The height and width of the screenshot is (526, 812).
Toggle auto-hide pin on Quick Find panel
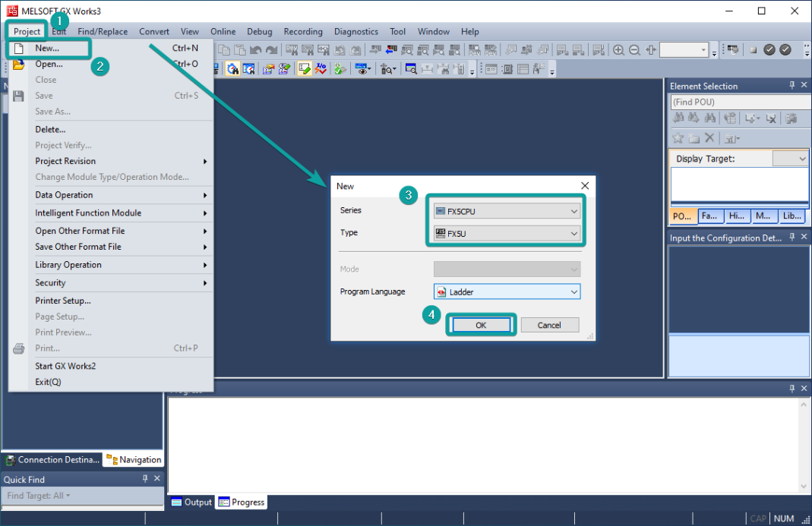tap(145, 479)
